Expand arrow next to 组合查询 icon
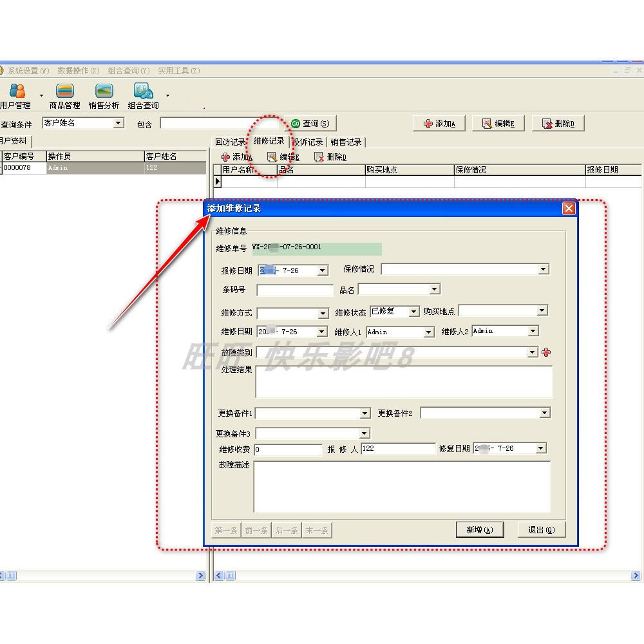 coord(167,96)
